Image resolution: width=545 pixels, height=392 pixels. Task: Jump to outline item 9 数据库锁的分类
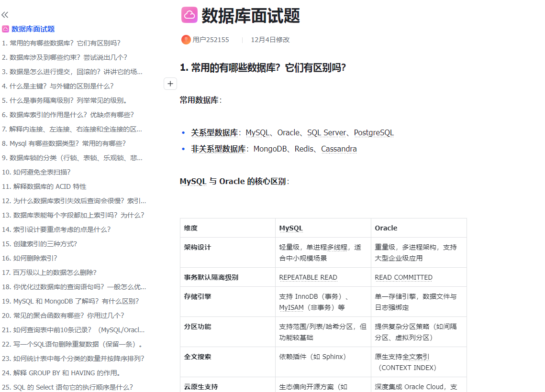72,158
